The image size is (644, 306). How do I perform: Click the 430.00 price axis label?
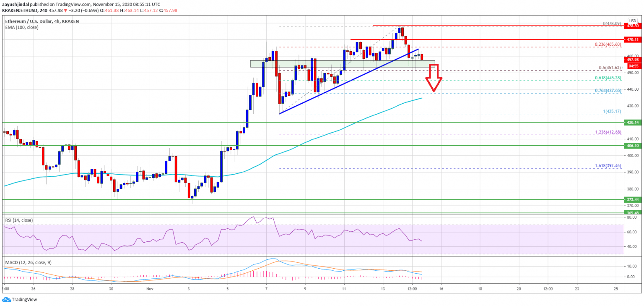pos(633,106)
